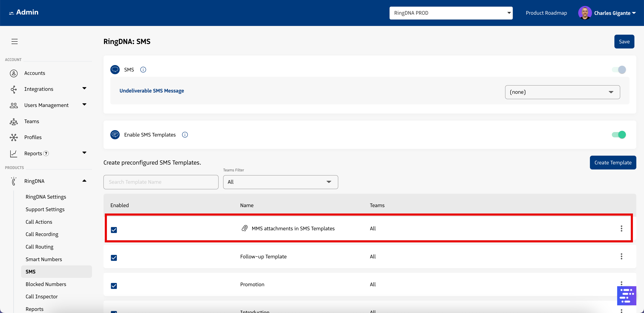This screenshot has height=313, width=644.
Task: Open the Teams Filter dropdown
Action: [x=280, y=182]
